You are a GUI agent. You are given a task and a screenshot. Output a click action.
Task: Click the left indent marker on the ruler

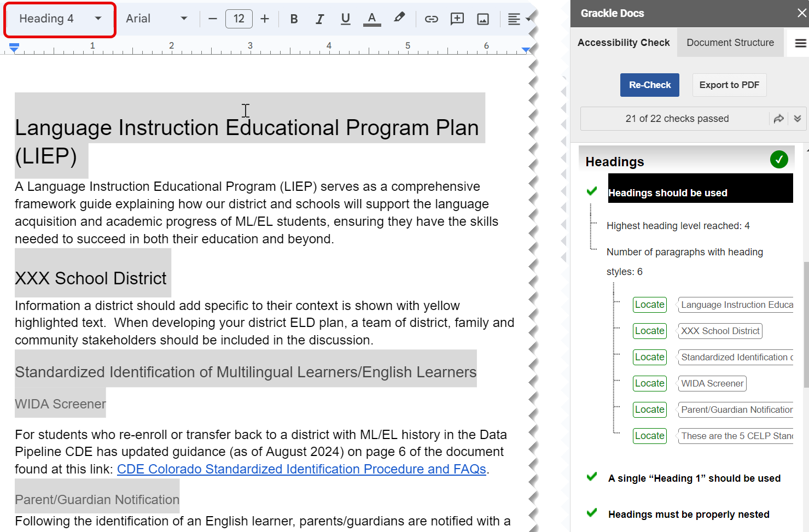coord(14,48)
